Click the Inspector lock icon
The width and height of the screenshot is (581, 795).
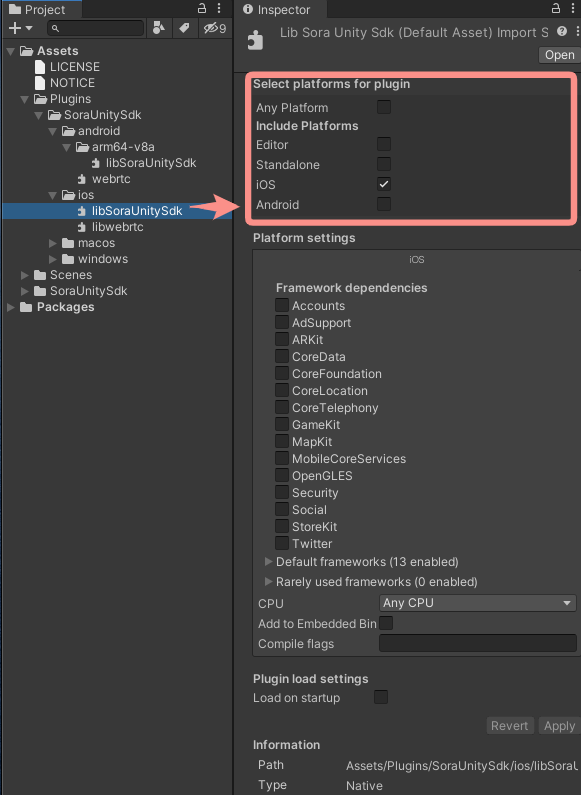556,8
